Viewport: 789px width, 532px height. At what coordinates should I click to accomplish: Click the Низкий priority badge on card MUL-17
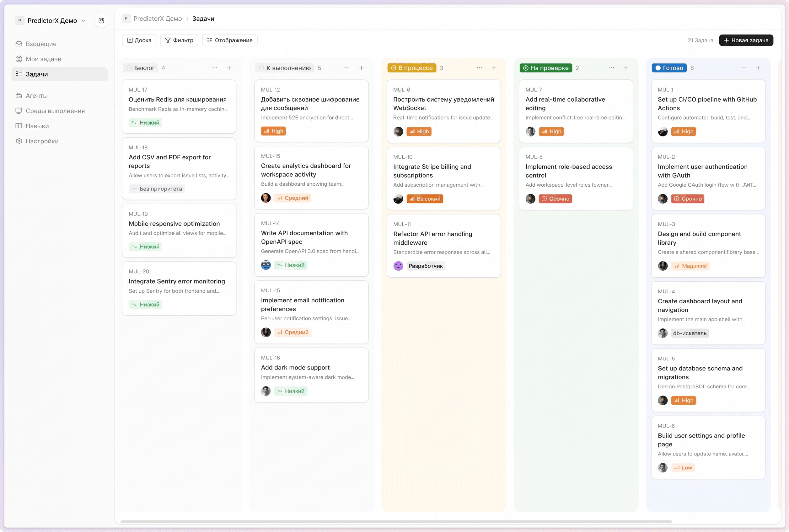pyautogui.click(x=145, y=122)
